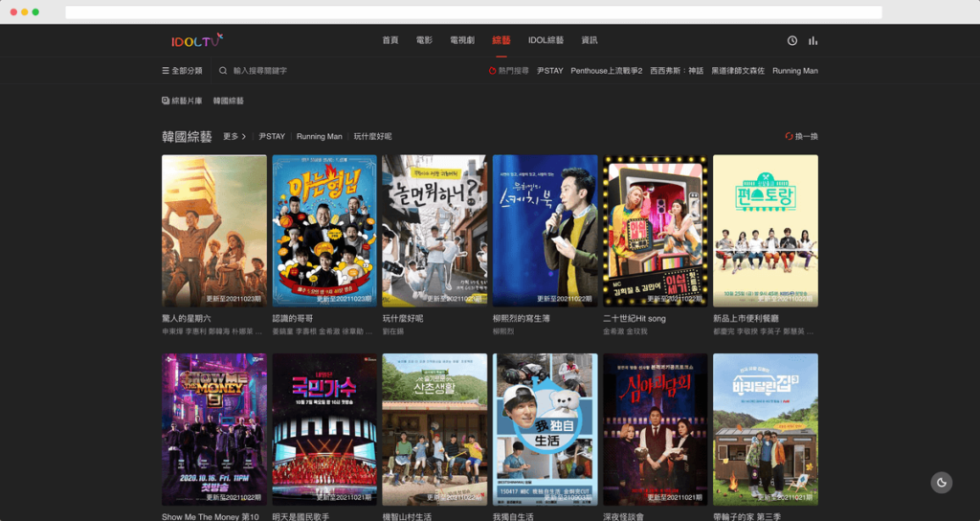Expand 更多 next to 韓國綜藝
Image resolution: width=980 pixels, height=521 pixels.
click(234, 136)
